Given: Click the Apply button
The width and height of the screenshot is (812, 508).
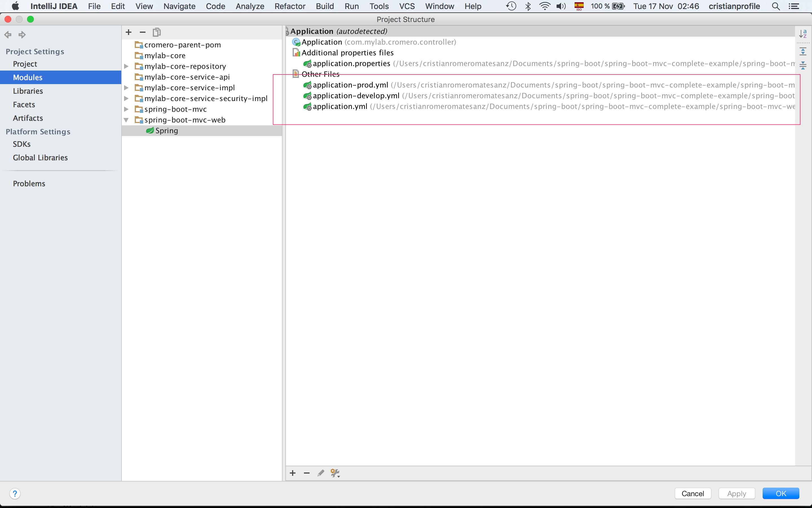Looking at the screenshot, I should tap(737, 494).
